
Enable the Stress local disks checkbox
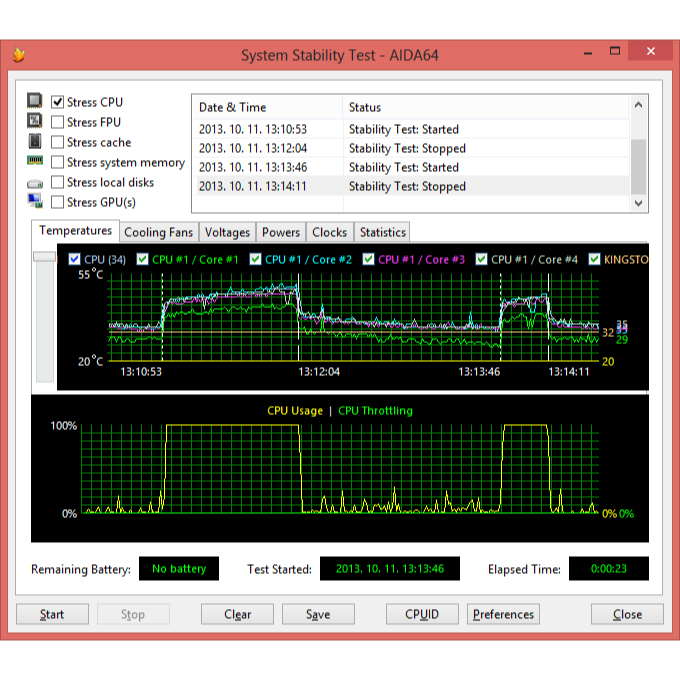(57, 182)
